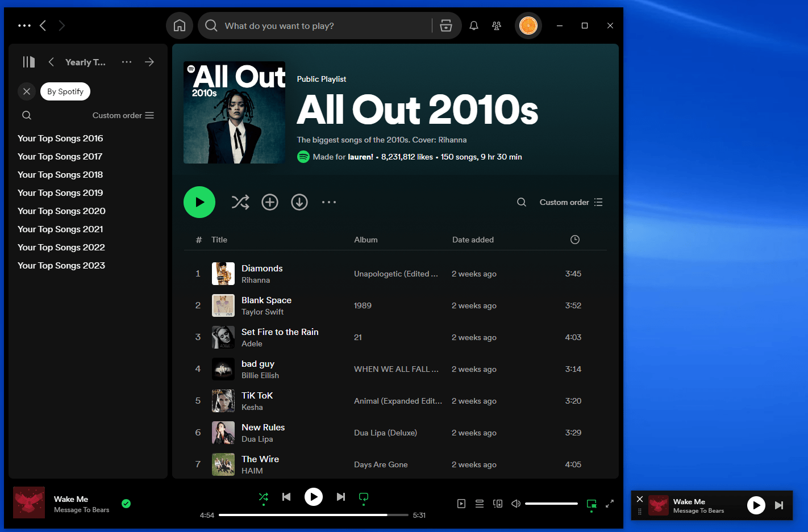Open lauren! profile link
The height and width of the screenshot is (532, 808).
click(x=360, y=157)
